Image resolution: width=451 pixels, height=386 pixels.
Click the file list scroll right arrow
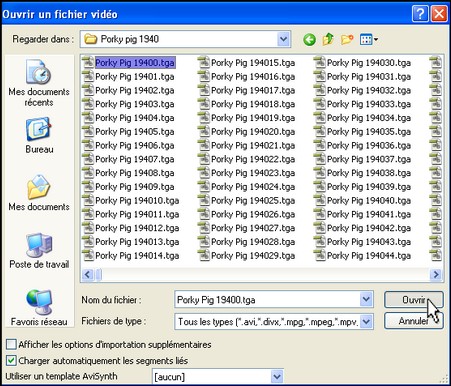436,275
